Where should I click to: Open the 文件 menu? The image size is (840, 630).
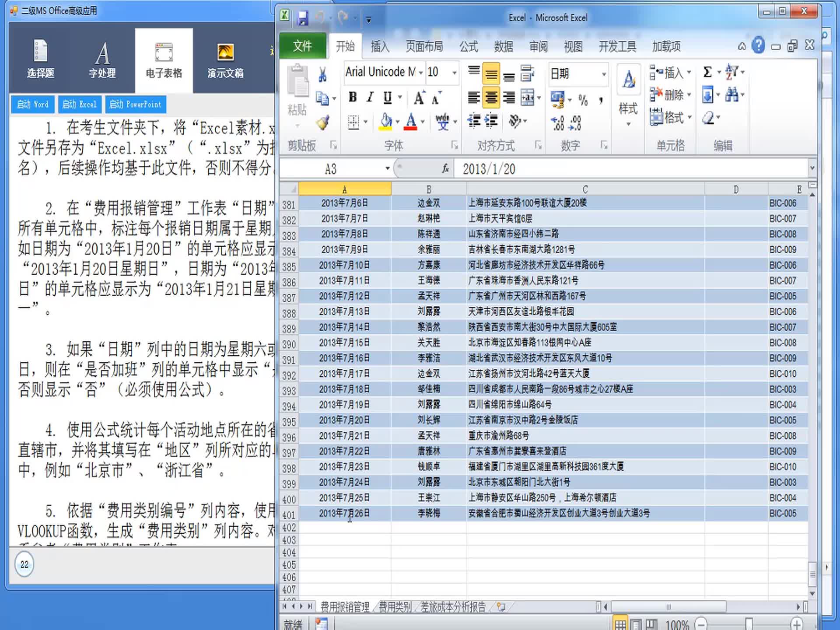click(x=302, y=45)
